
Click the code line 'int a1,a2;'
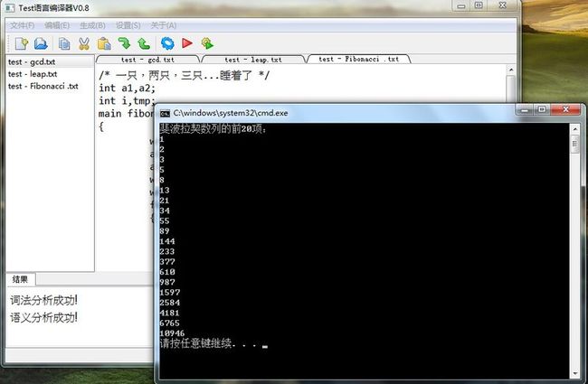[127, 89]
